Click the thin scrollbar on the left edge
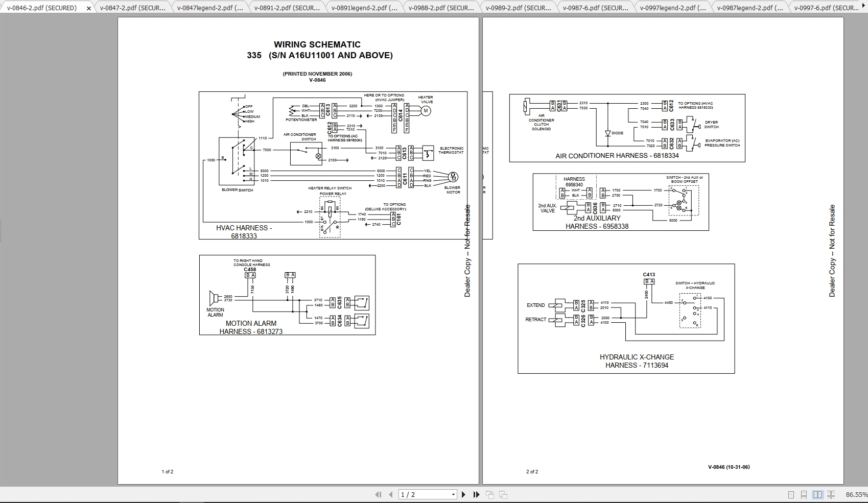The image size is (868, 503). 3,230
